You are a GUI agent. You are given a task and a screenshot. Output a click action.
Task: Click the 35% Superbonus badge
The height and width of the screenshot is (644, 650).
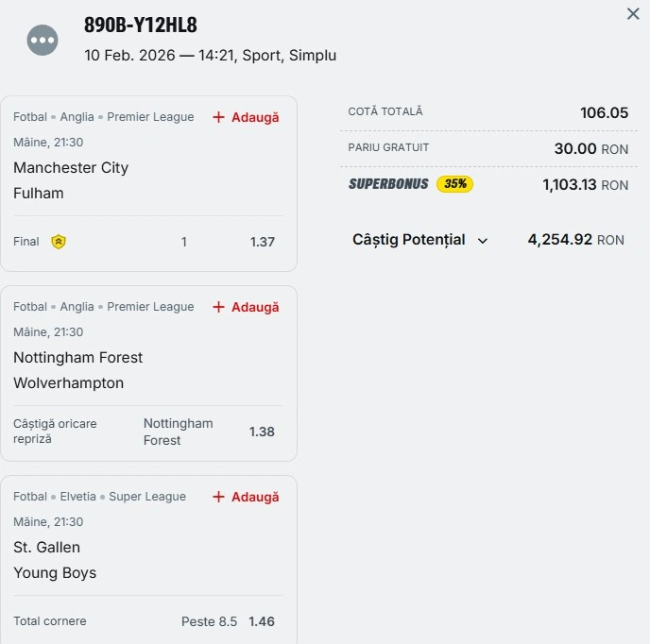tap(454, 184)
